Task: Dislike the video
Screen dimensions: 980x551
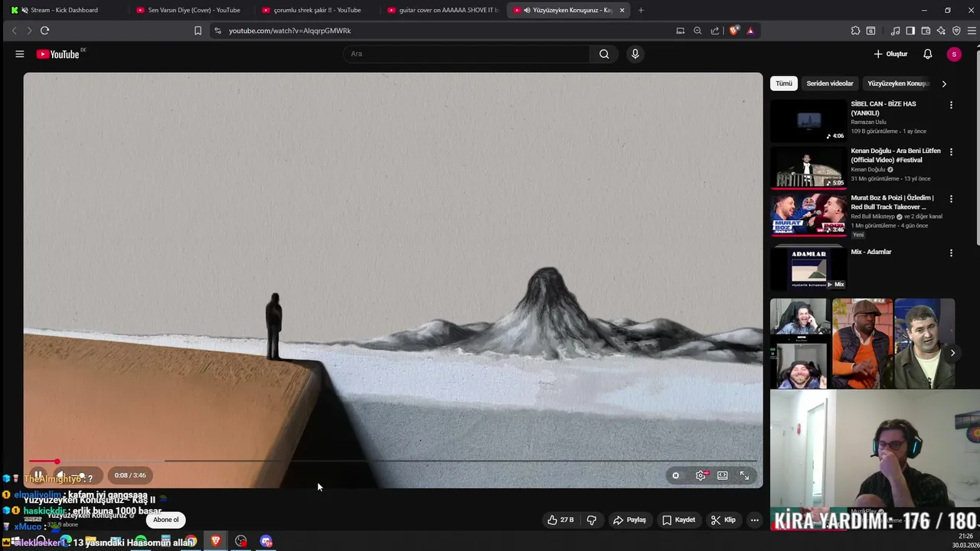Action: coord(591,520)
